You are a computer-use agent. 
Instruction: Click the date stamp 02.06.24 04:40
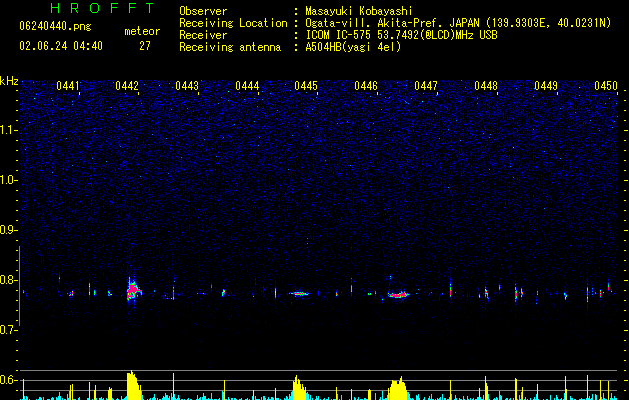coord(61,46)
